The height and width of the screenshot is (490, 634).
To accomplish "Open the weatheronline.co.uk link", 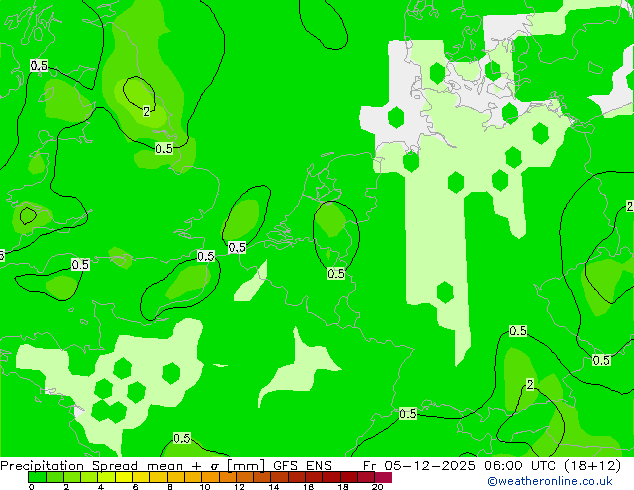I will (x=550, y=481).
